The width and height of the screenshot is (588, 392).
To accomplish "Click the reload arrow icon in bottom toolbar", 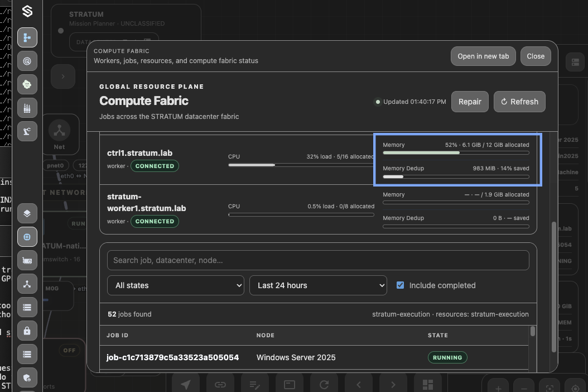I will point(324,384).
